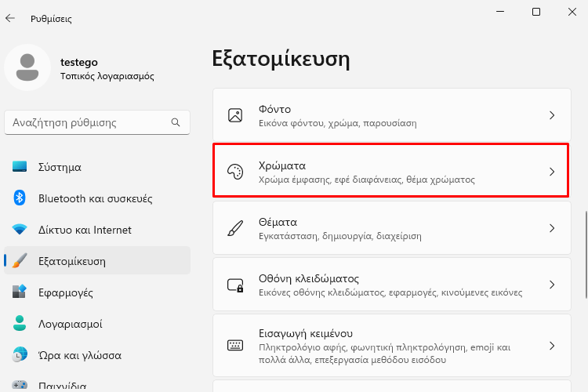
Task: Maximize the Ρυθμίσεις window
Action: [x=536, y=12]
